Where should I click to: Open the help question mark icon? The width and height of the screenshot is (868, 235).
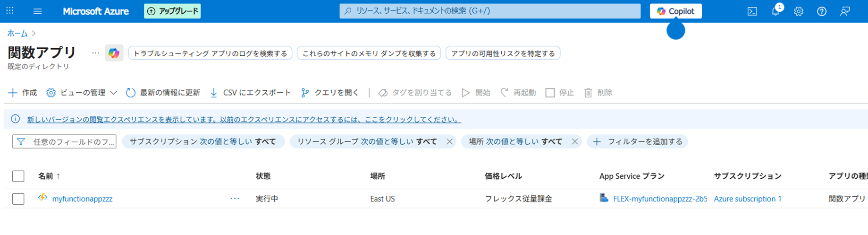click(x=822, y=11)
